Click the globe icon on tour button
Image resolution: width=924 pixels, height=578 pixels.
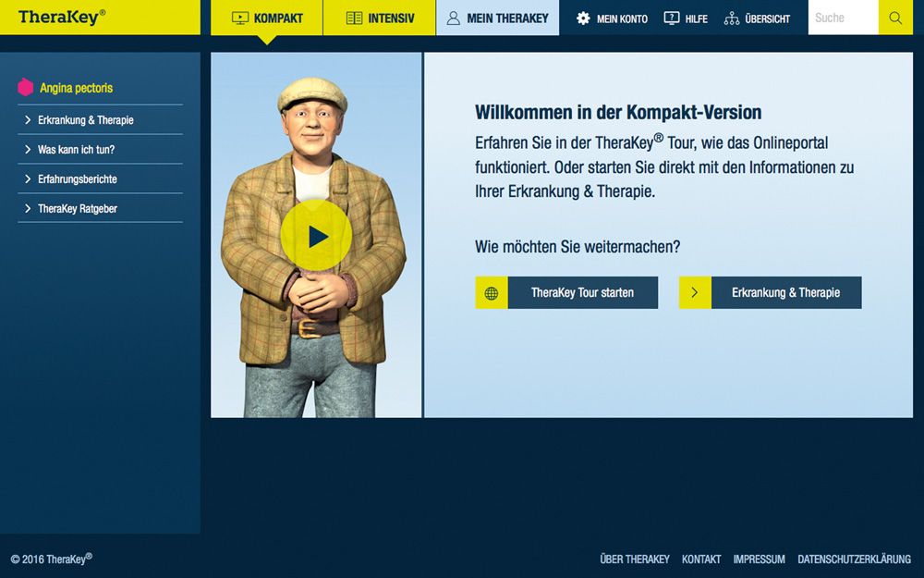click(492, 292)
